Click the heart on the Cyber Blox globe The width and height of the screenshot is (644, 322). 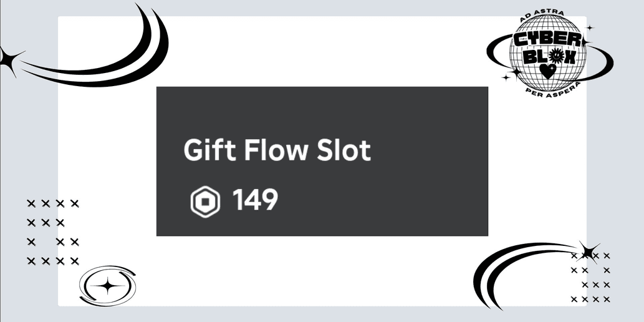click(547, 71)
